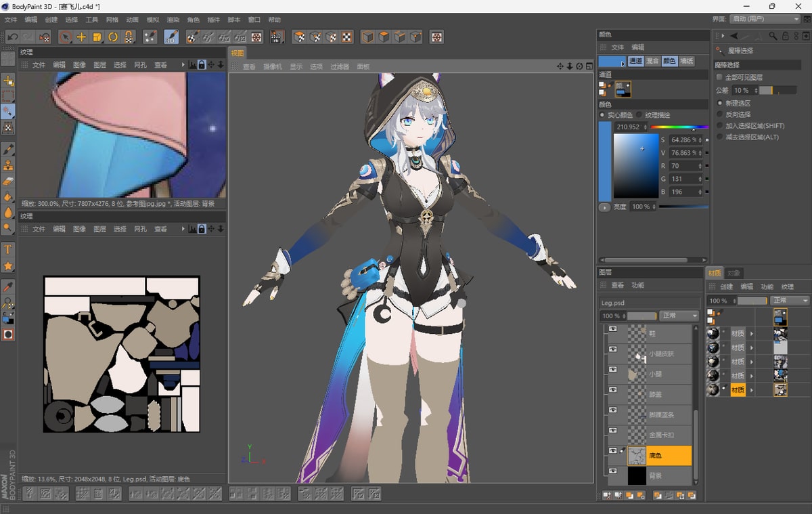The image size is (812, 514).
Task: Click the render clapperboard icon
Action: tap(276, 37)
